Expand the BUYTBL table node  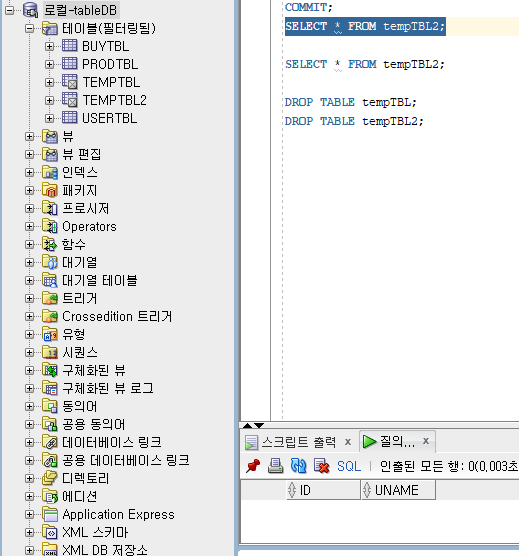tap(50, 46)
